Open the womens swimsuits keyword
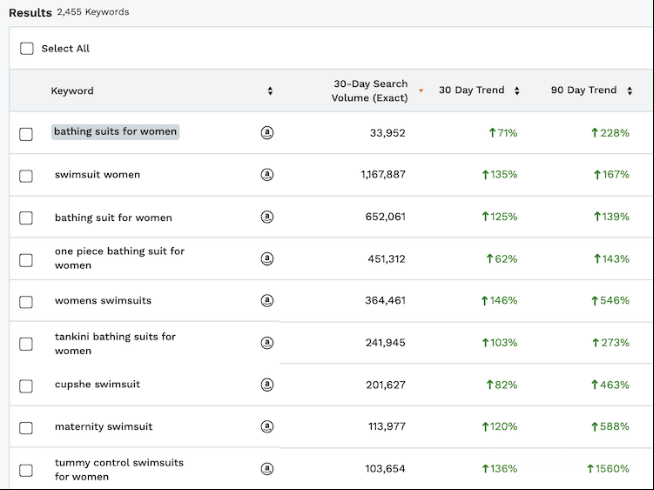Screen dimensions: 654x490 (x=103, y=301)
